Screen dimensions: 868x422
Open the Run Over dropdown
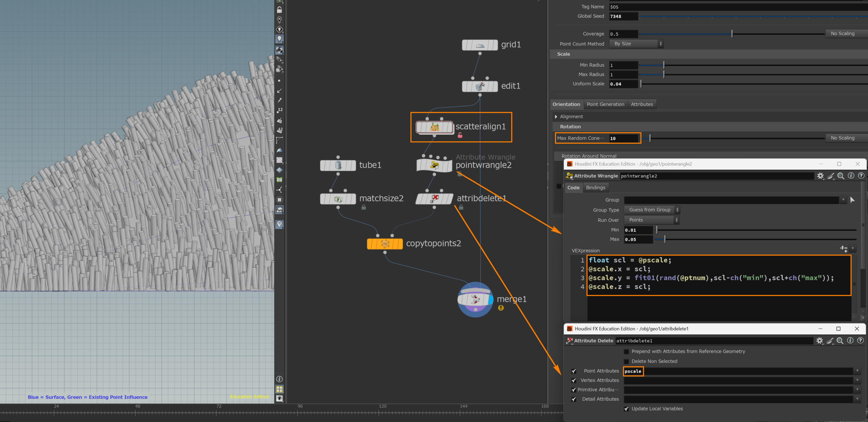pyautogui.click(x=651, y=220)
